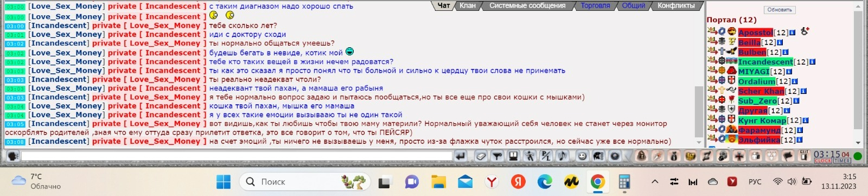Click the eraser clear chat icon
Image resolution: width=868 pixels, height=196 pixels.
[x=481, y=156]
